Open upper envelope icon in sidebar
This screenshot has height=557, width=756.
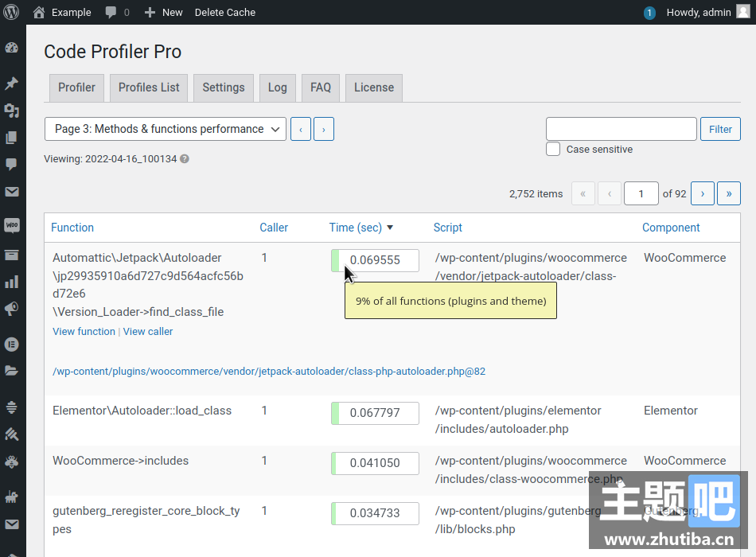tap(12, 192)
